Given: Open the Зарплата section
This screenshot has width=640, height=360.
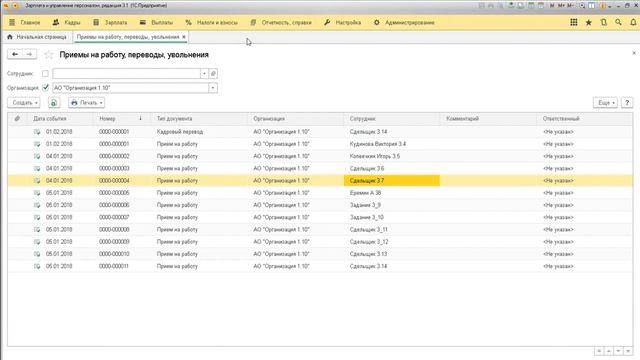Looking at the screenshot, I should click(110, 22).
